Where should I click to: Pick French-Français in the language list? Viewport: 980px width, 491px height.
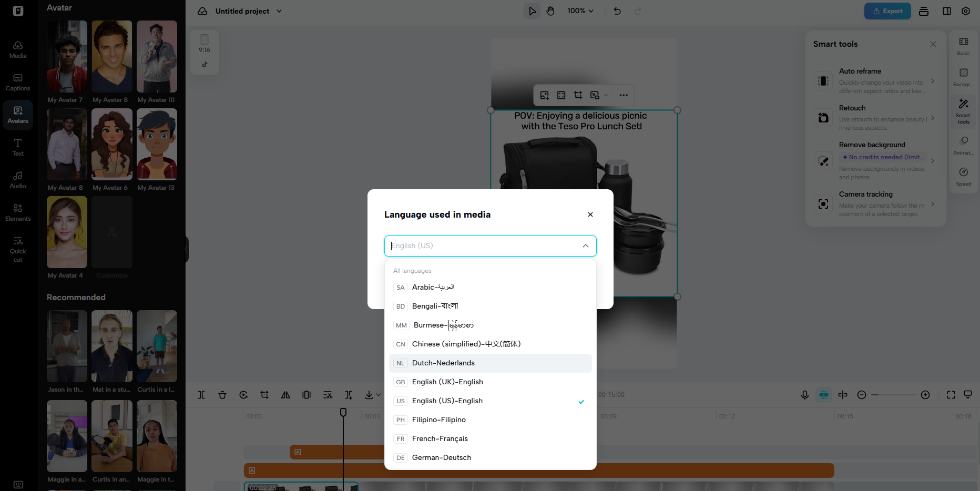coord(491,439)
